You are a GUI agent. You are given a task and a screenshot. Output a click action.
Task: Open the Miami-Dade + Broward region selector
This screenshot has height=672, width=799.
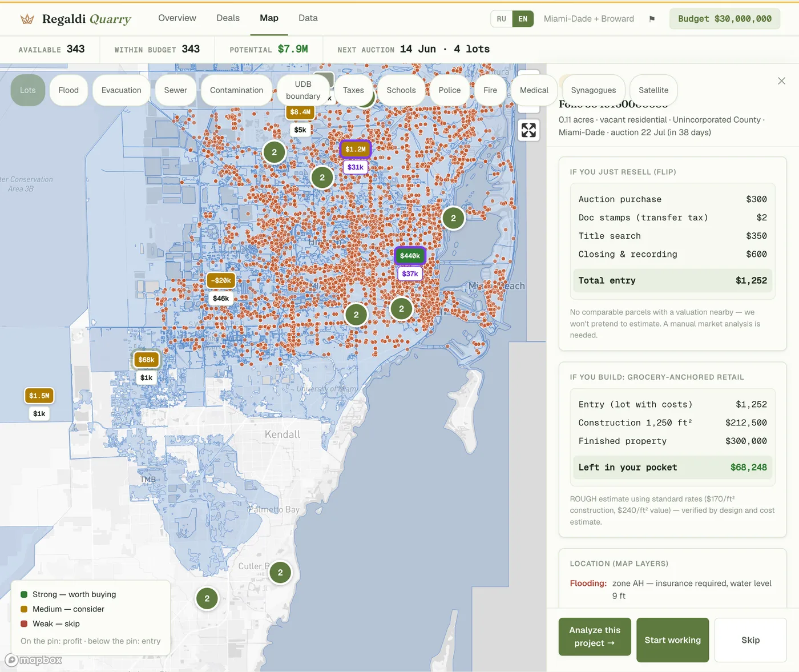point(588,19)
